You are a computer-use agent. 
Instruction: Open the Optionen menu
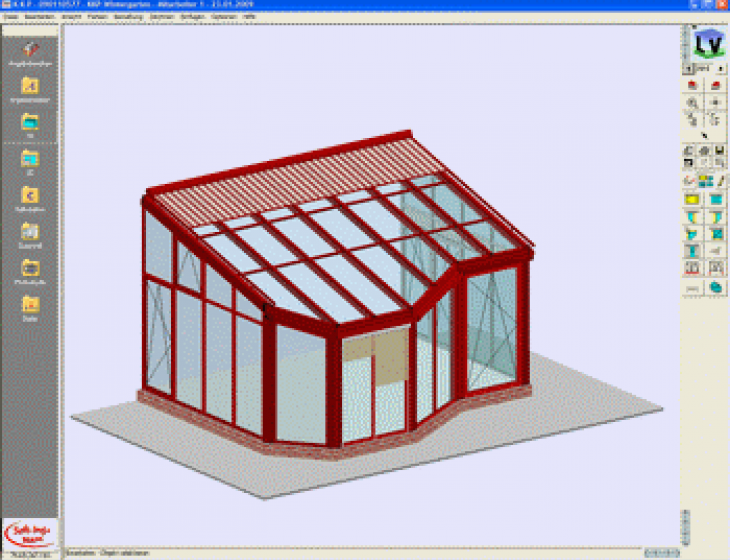[224, 17]
